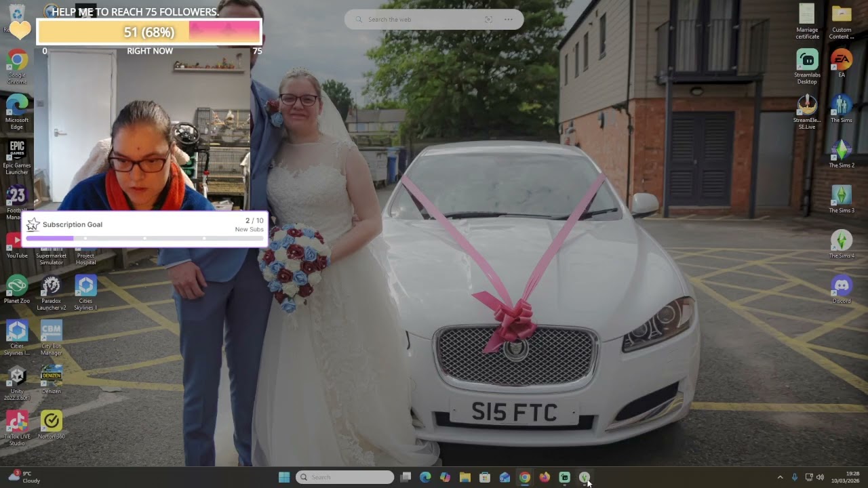Select the StreamElements SE.Live desktop icon
The width and height of the screenshot is (868, 488).
(807, 113)
